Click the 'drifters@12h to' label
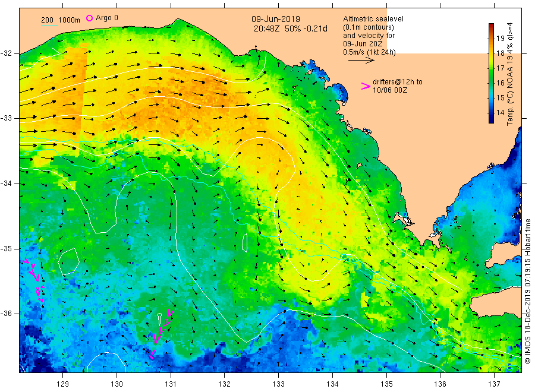 [x=398, y=82]
